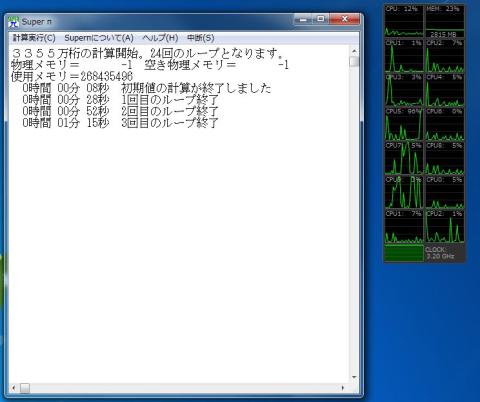Click the vertical scrollbar thumb

point(354,61)
